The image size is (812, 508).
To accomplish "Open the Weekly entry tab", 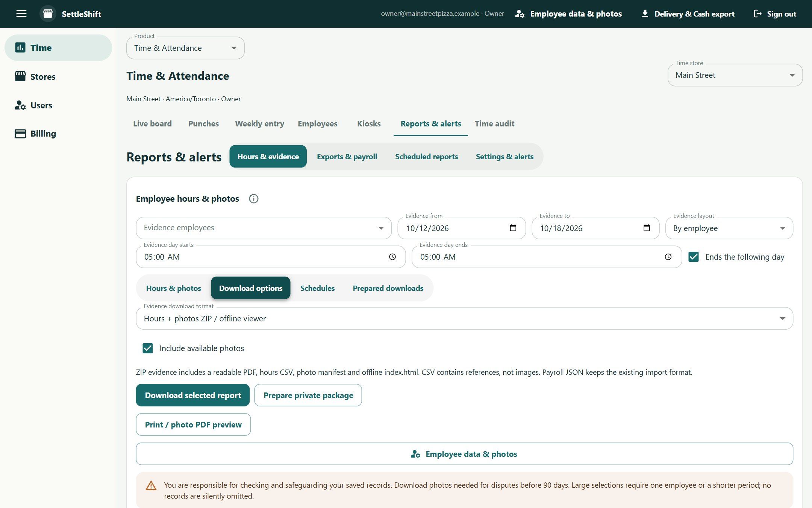I will click(259, 124).
